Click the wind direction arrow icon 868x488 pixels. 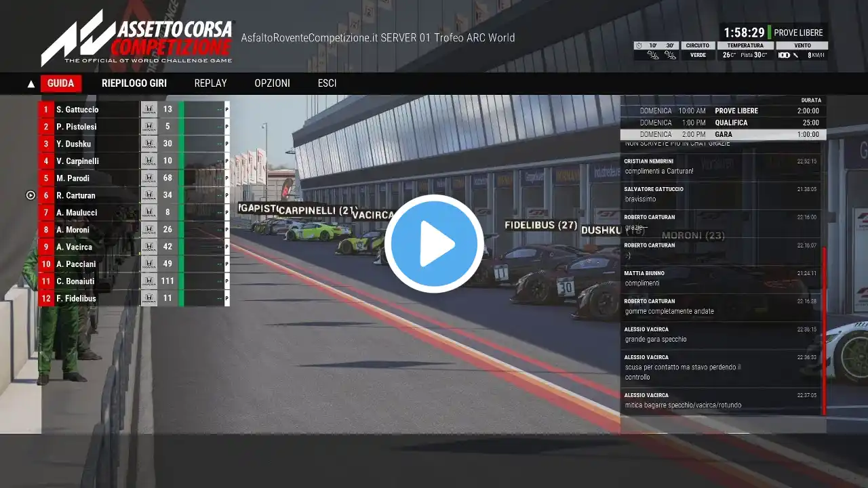pyautogui.click(x=795, y=55)
